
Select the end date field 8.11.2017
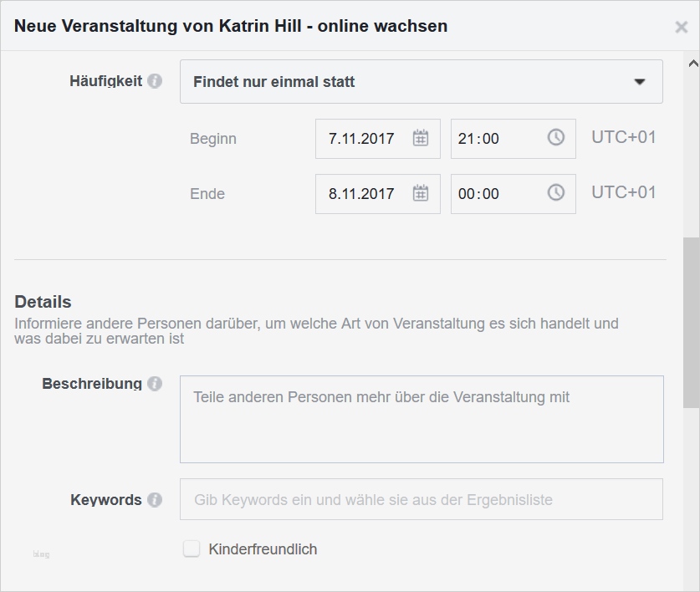[x=362, y=194]
